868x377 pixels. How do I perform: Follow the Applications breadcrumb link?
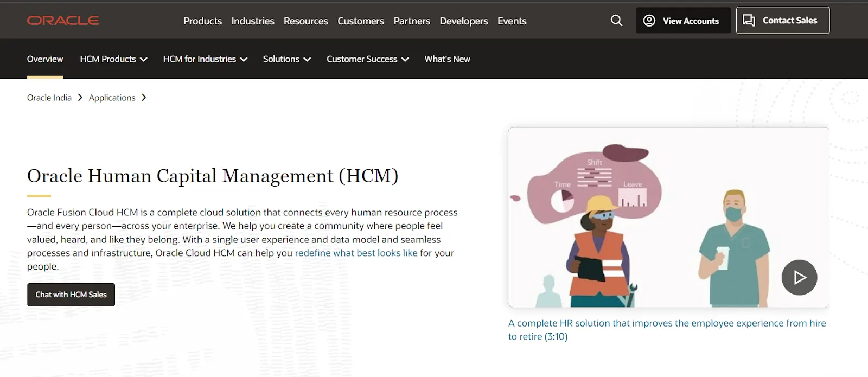[x=112, y=98]
